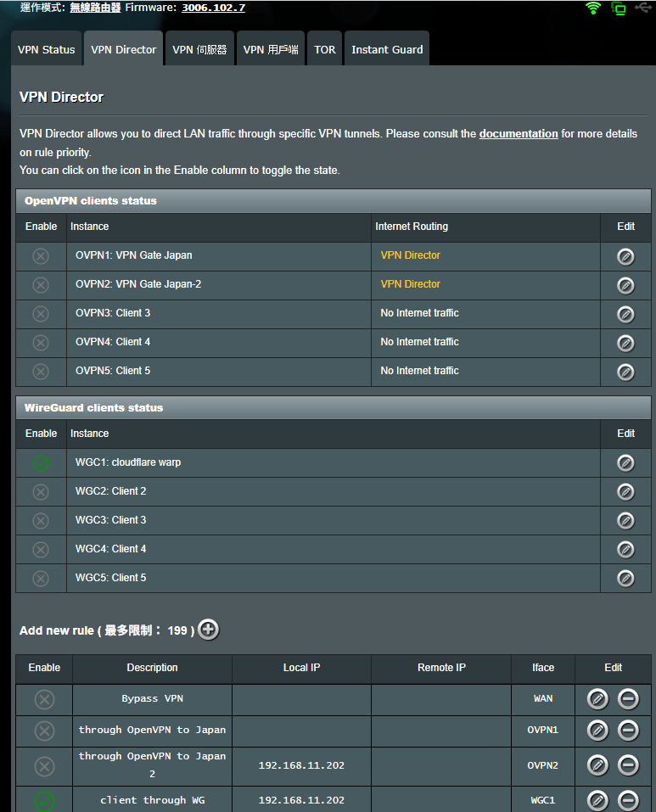The height and width of the screenshot is (812, 656).
Task: Delete the client through WG rule
Action: click(x=628, y=801)
